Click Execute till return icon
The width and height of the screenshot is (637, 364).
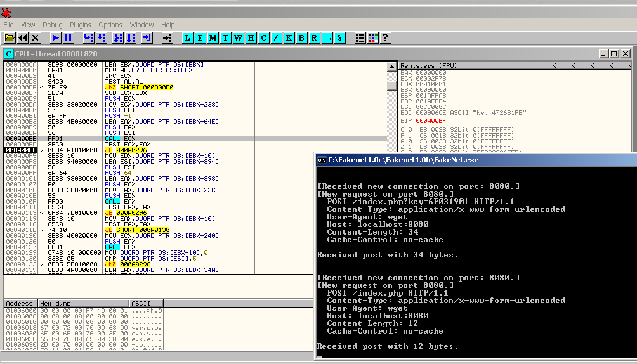point(147,38)
